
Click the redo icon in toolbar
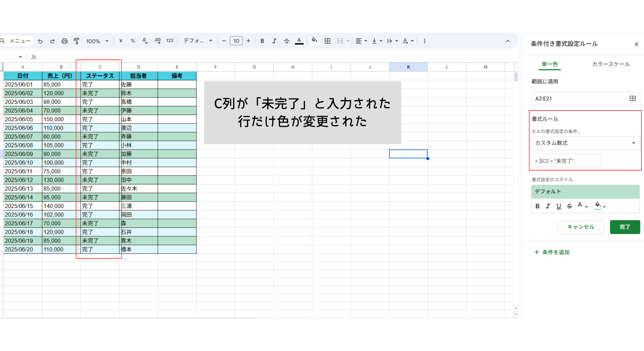pyautogui.click(x=52, y=41)
